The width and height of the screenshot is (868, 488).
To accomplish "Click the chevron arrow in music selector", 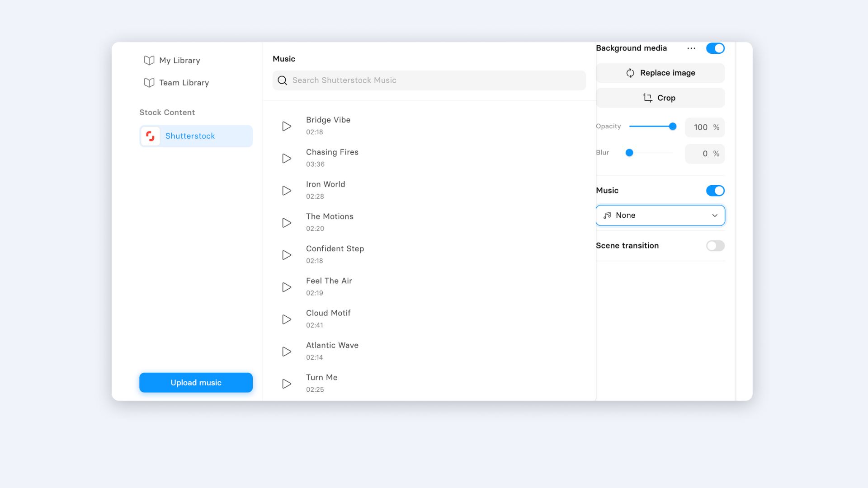I will pos(715,216).
